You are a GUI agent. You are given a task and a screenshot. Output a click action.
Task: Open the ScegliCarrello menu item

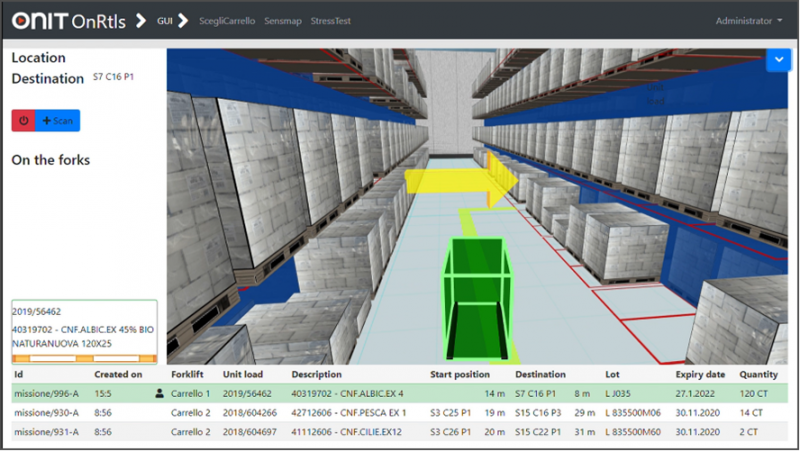pos(227,21)
